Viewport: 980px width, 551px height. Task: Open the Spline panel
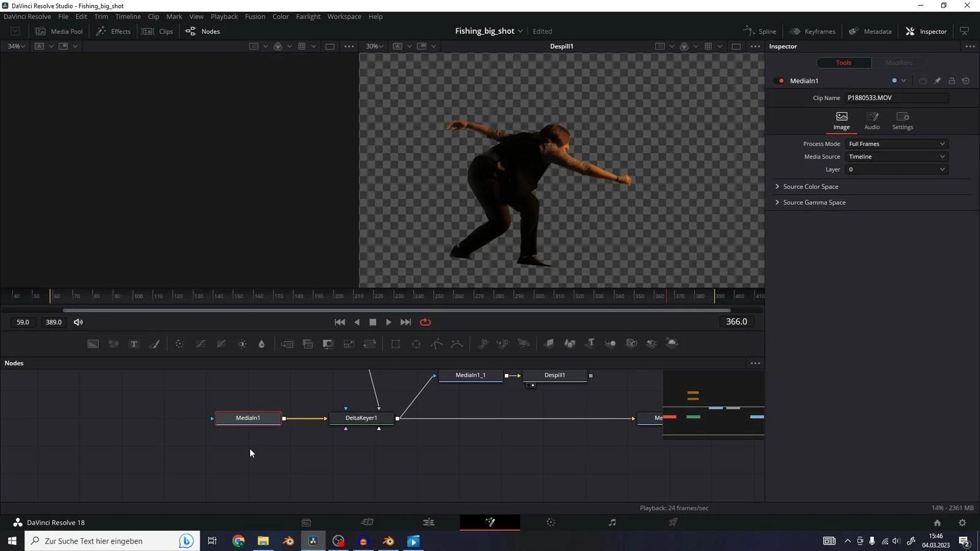[759, 31]
